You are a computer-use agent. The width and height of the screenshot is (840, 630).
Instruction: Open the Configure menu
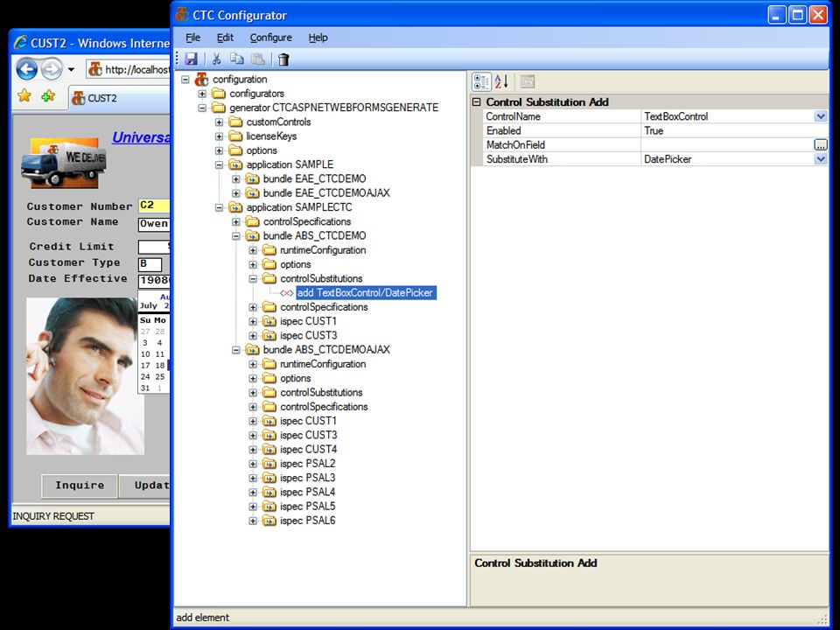271,38
